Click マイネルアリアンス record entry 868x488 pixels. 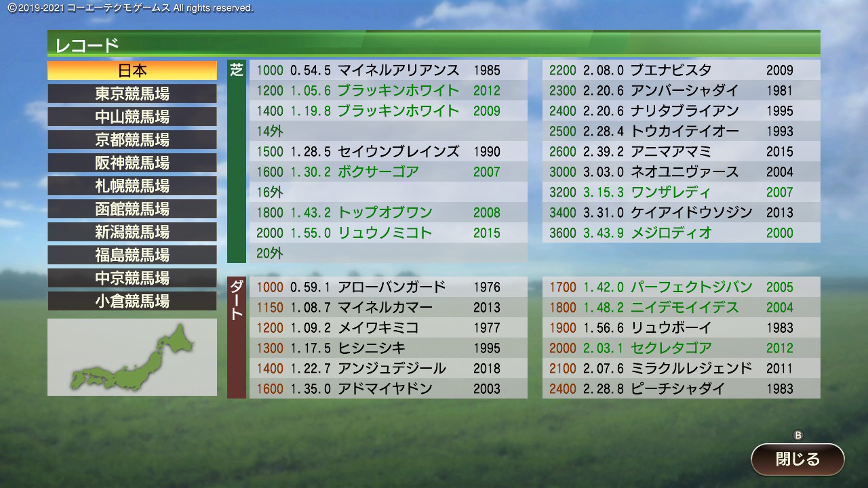point(389,70)
